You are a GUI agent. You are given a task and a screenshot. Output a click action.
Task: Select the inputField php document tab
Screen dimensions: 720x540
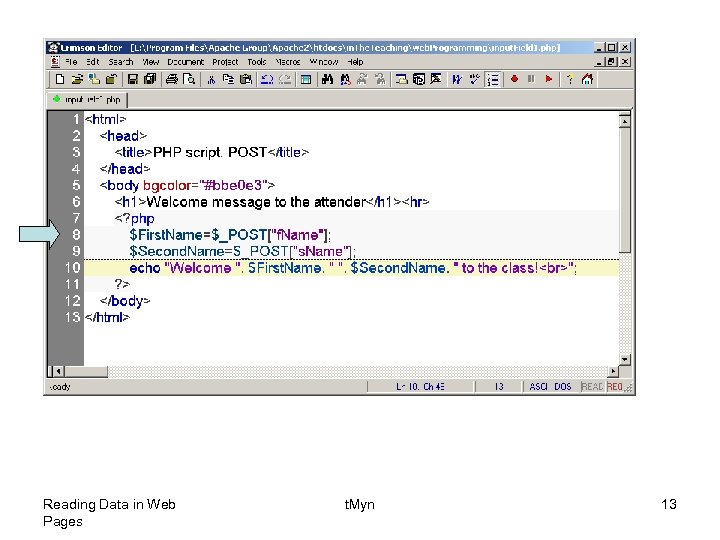87,100
